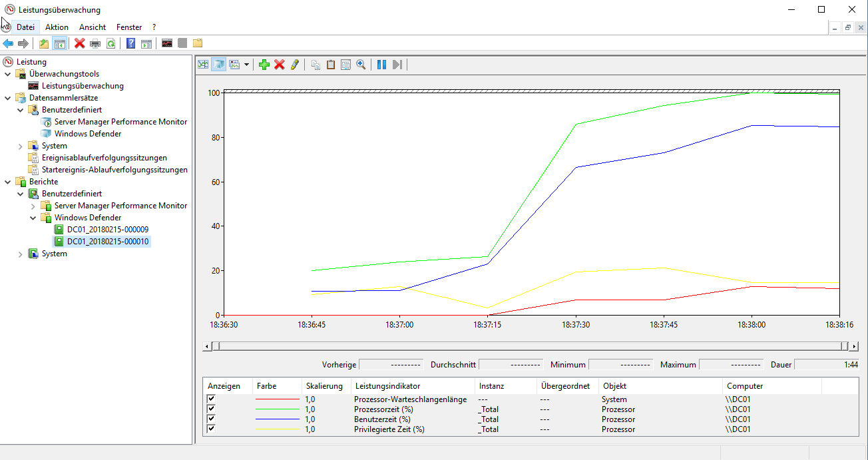Image resolution: width=868 pixels, height=460 pixels.
Task: Click the blue help question mark icon
Action: point(130,44)
